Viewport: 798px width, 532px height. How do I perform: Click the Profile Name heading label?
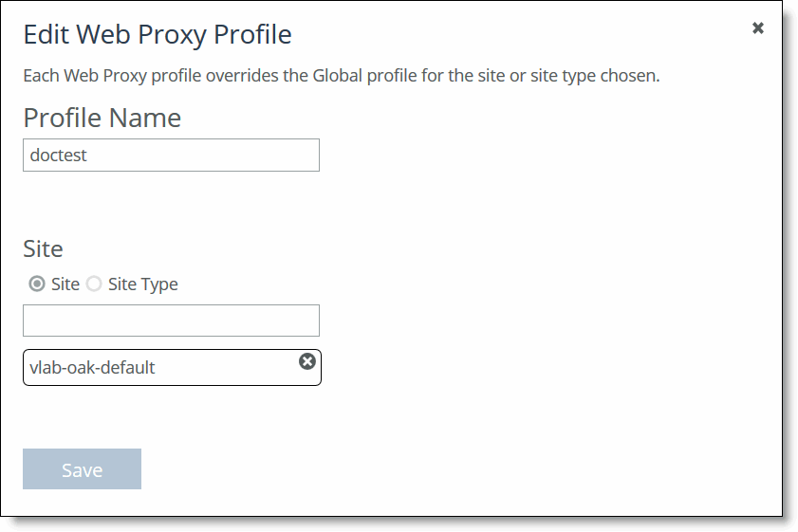pyautogui.click(x=102, y=118)
